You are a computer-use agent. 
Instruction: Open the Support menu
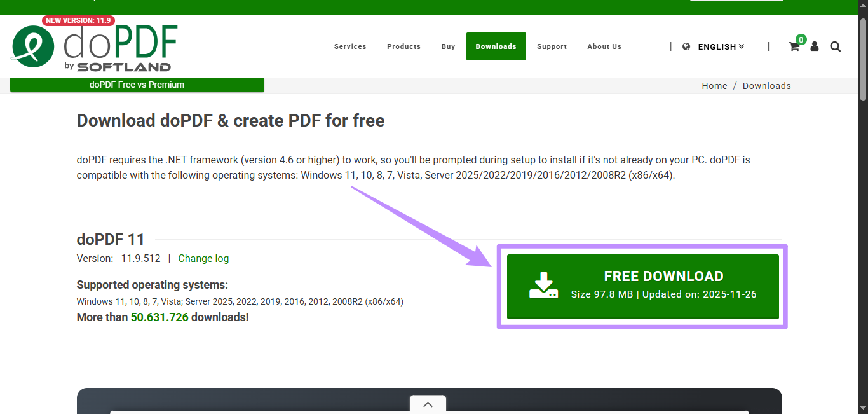552,46
